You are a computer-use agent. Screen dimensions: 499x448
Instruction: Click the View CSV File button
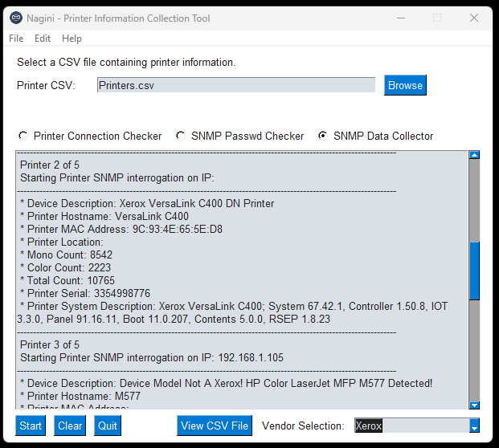pyautogui.click(x=215, y=426)
